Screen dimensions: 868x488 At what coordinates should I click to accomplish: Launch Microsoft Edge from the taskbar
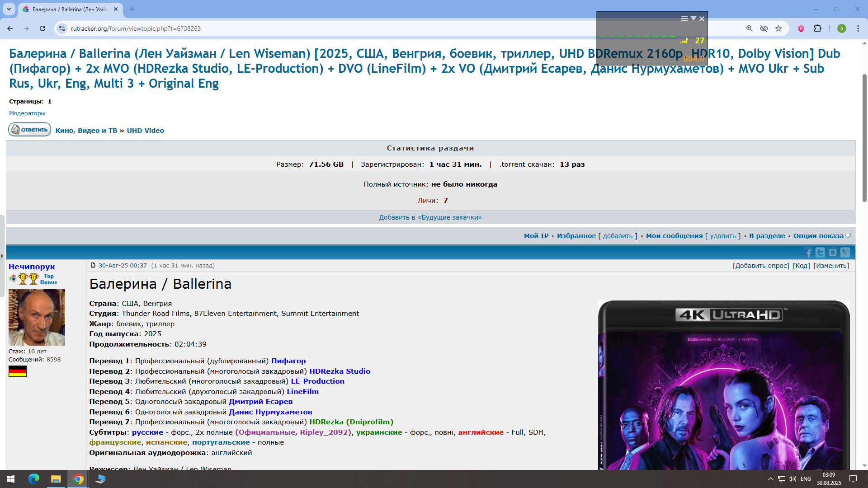click(34, 479)
